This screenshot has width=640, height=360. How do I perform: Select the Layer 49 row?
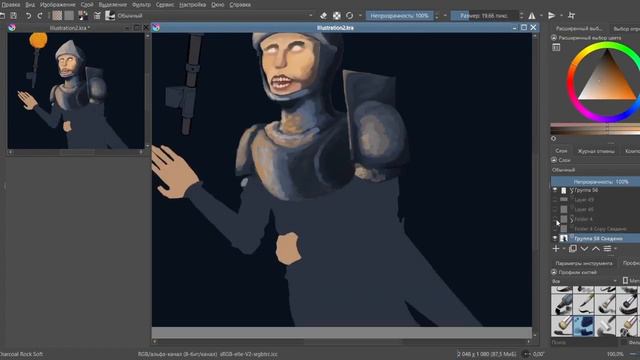596,200
